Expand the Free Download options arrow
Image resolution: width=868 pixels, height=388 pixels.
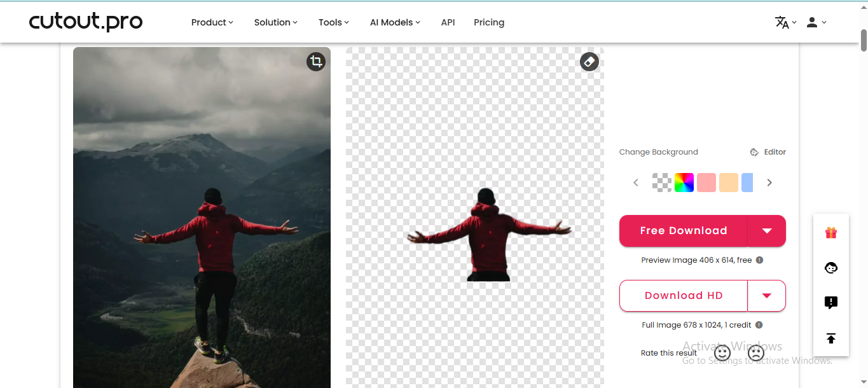[x=767, y=230]
